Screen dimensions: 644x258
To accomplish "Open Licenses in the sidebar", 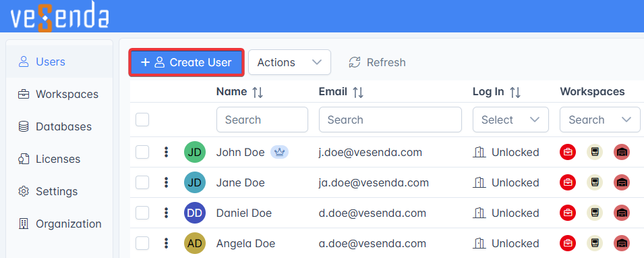I will point(59,159).
